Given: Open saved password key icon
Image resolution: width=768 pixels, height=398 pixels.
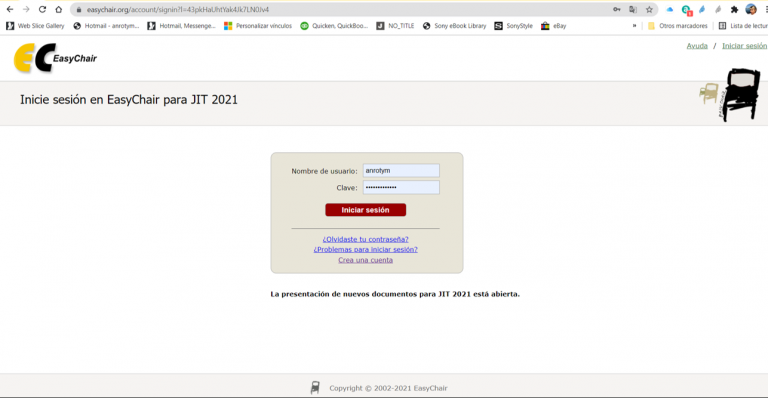Looking at the screenshot, I should [617, 9].
